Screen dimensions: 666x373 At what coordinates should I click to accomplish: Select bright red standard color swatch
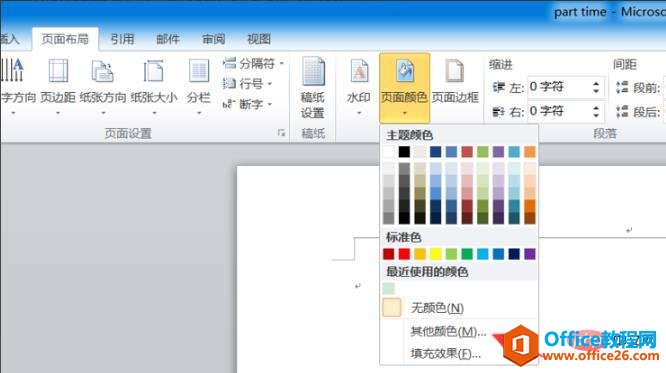[404, 254]
